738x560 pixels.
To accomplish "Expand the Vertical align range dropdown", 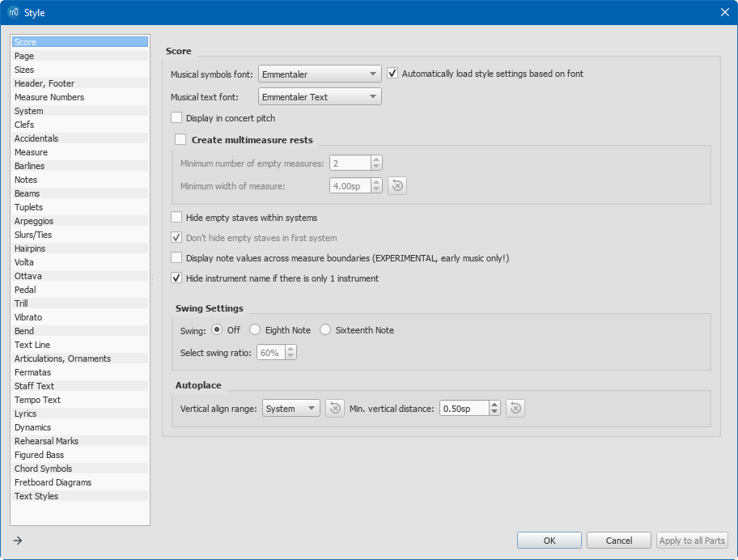I will point(291,409).
